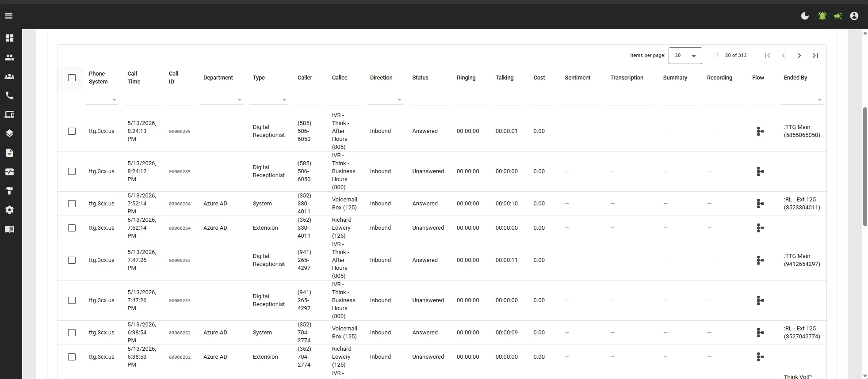Open the Layers sidebar icon
This screenshot has width=868, height=379.
pos(9,133)
